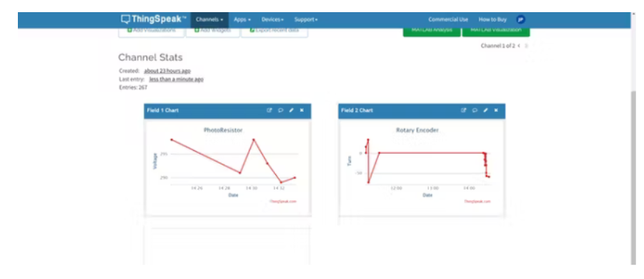This screenshot has width=644, height=279.
Task: Close the Field 1 Chart widget
Action: click(302, 110)
